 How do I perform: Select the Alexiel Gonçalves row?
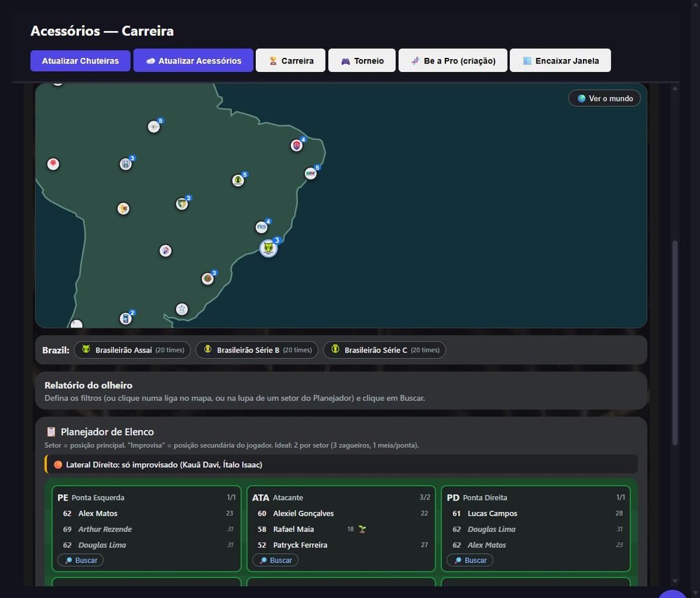tap(340, 513)
